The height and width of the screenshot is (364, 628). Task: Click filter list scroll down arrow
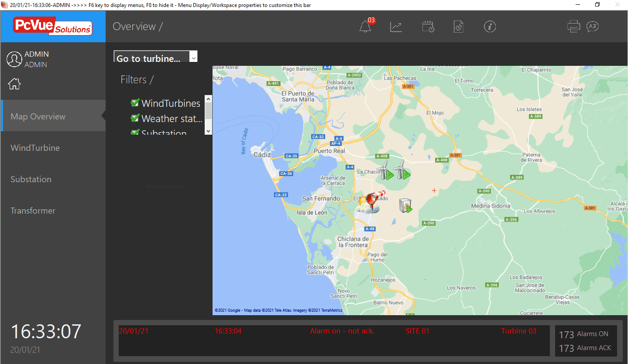click(208, 131)
